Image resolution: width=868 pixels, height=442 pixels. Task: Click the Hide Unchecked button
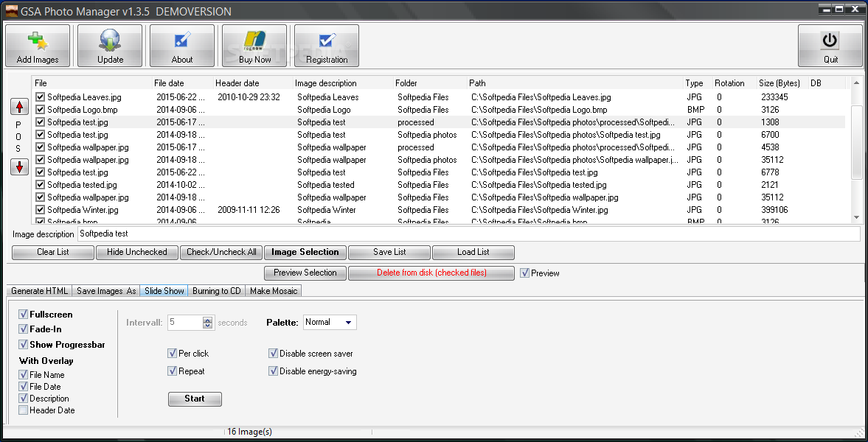(x=136, y=252)
